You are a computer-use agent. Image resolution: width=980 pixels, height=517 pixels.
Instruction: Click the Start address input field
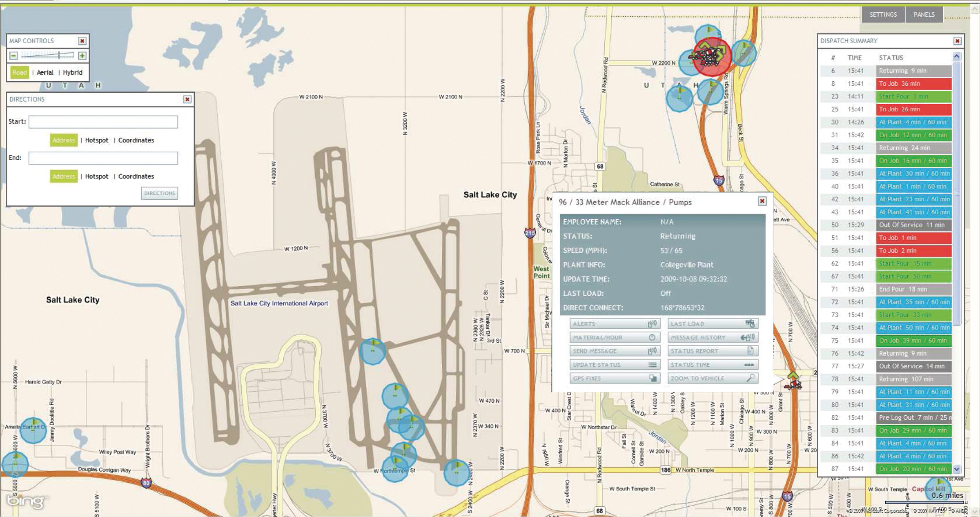coord(103,122)
